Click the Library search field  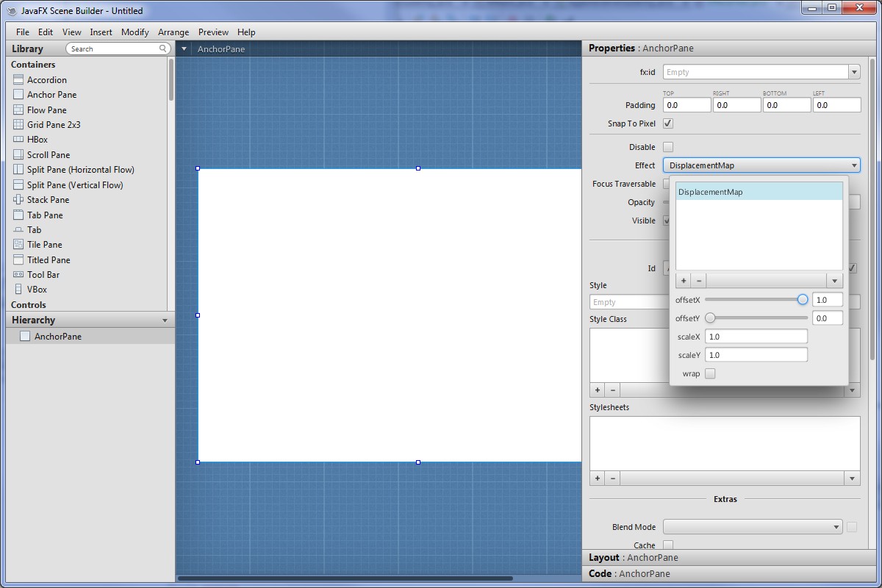coord(114,49)
